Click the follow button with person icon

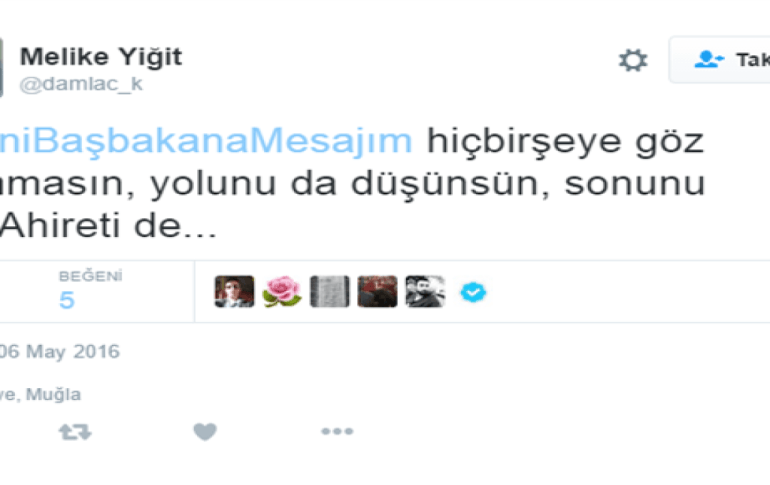[x=719, y=59]
